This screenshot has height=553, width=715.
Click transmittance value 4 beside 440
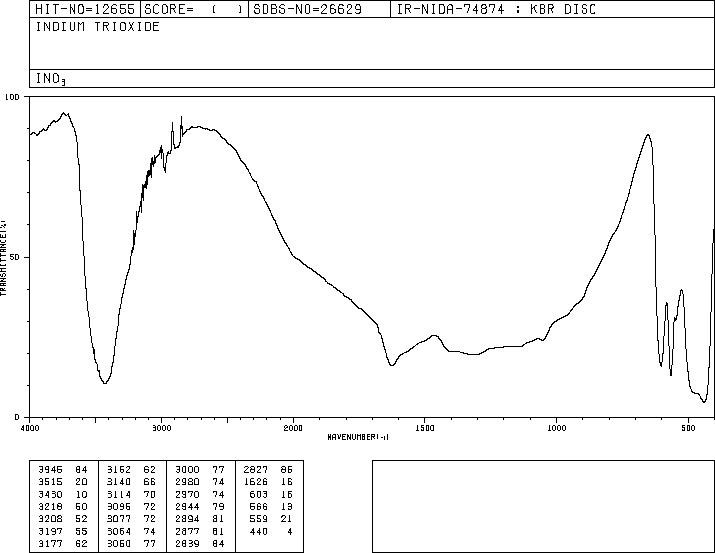[x=290, y=531]
